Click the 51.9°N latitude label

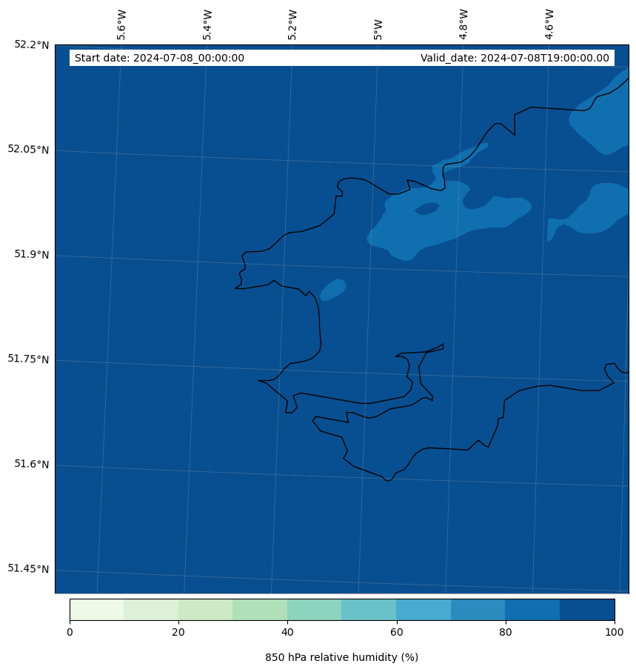(x=31, y=254)
